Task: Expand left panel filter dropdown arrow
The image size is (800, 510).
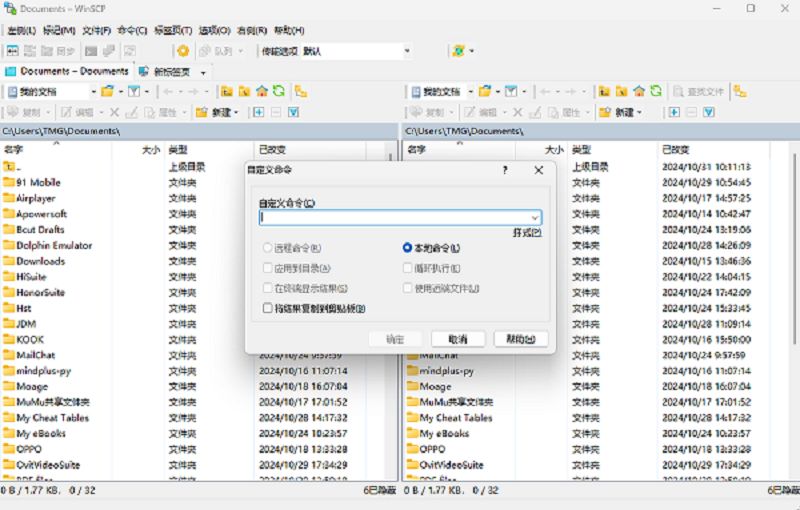Action: pyautogui.click(x=147, y=92)
